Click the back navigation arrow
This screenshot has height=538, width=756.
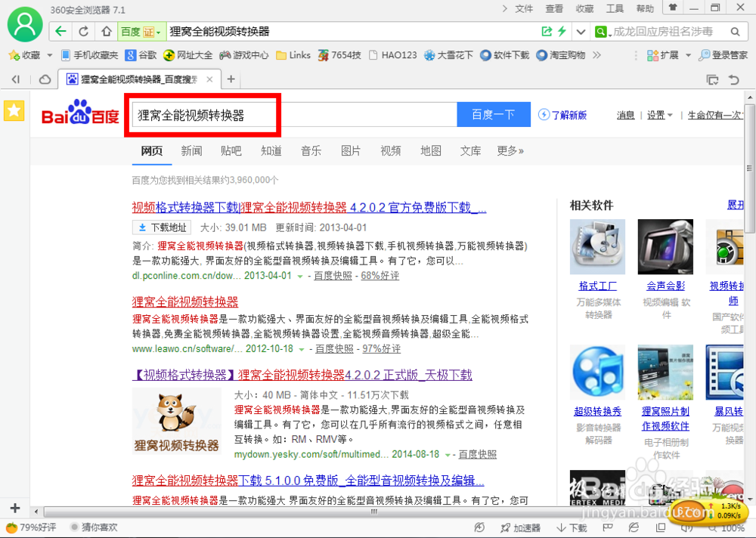[x=60, y=32]
